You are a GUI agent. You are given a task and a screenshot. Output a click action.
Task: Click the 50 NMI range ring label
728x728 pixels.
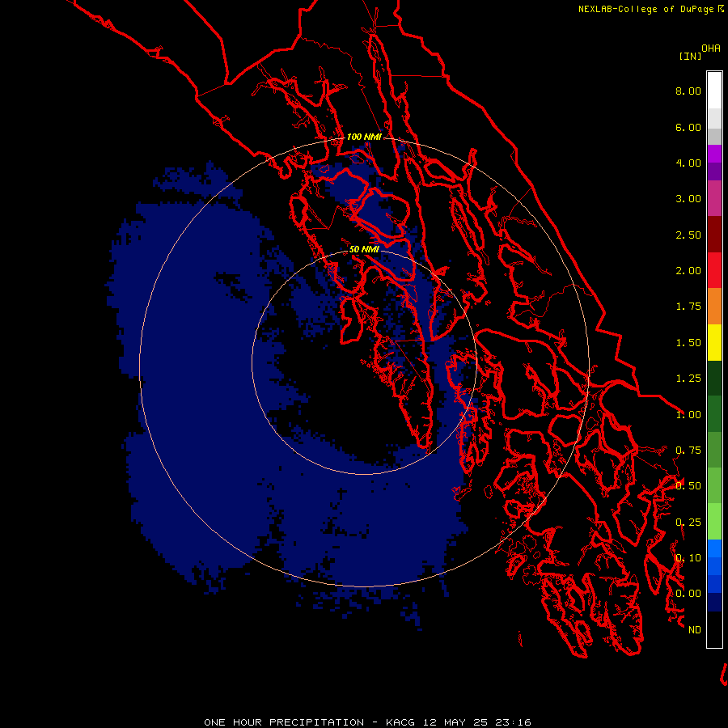pos(364,249)
